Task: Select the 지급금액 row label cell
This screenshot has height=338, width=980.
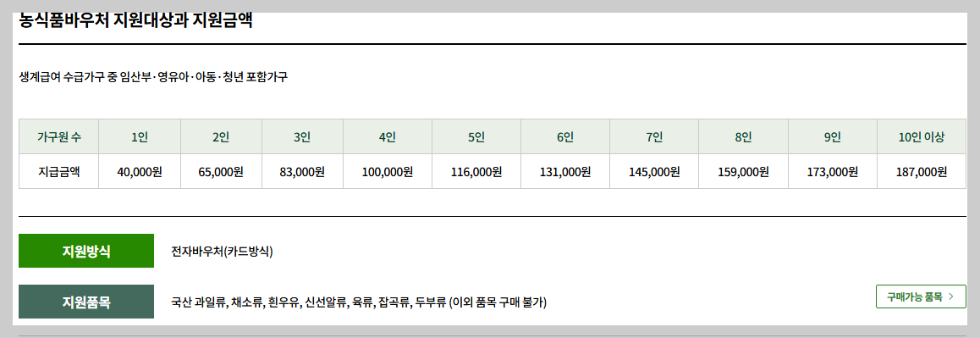Action: point(58,171)
